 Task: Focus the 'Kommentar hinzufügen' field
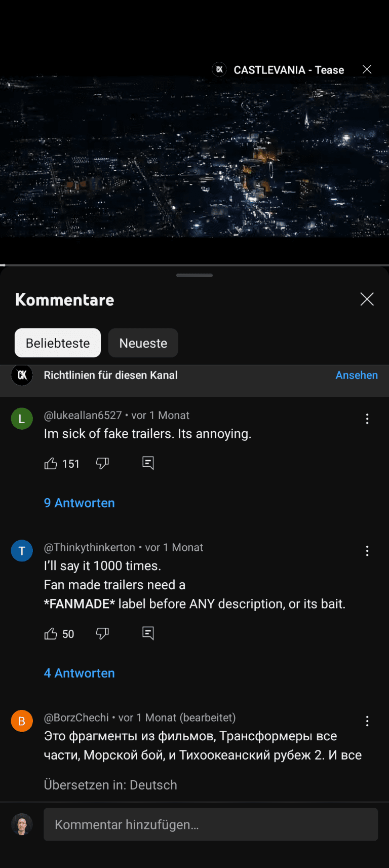click(211, 825)
